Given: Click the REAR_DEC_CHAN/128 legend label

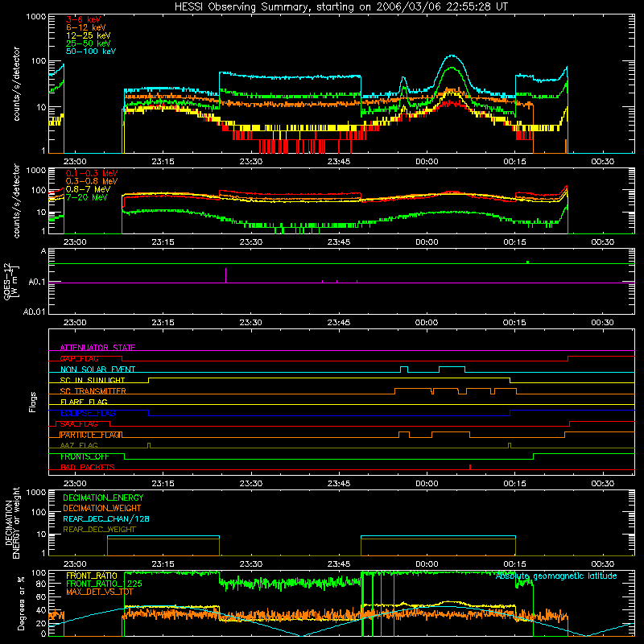Looking at the screenshot, I should pos(106,519).
